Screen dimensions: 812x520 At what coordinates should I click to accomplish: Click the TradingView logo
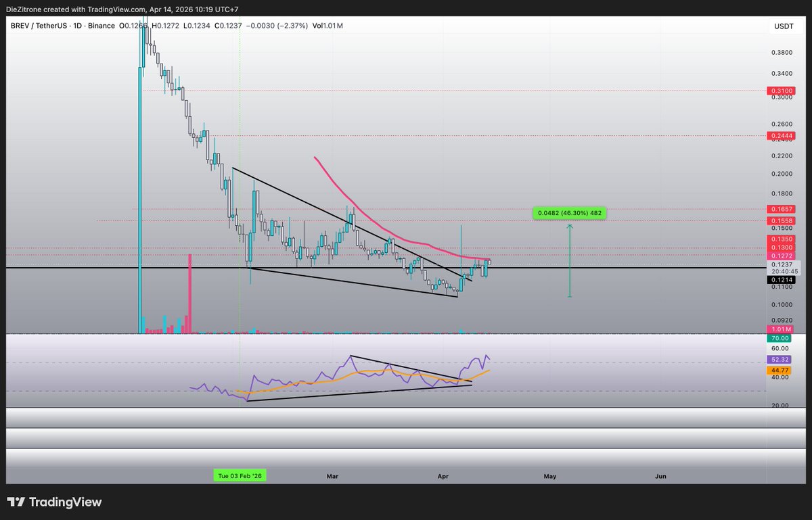point(54,502)
